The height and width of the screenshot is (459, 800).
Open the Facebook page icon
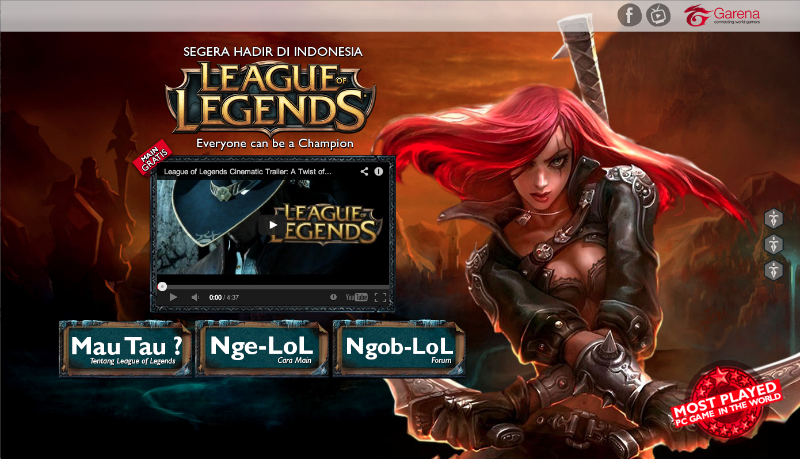[x=630, y=15]
